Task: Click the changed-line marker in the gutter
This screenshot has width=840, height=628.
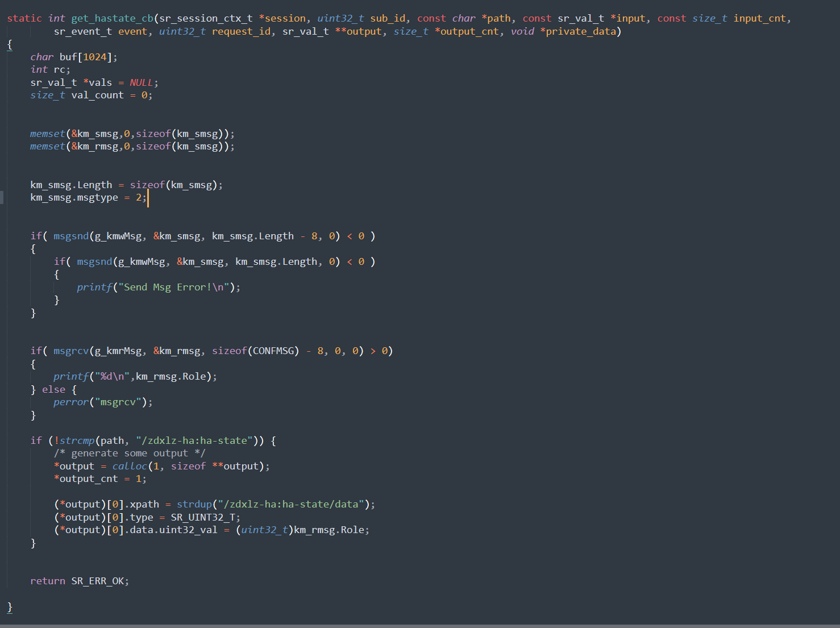Action: [x=2, y=197]
